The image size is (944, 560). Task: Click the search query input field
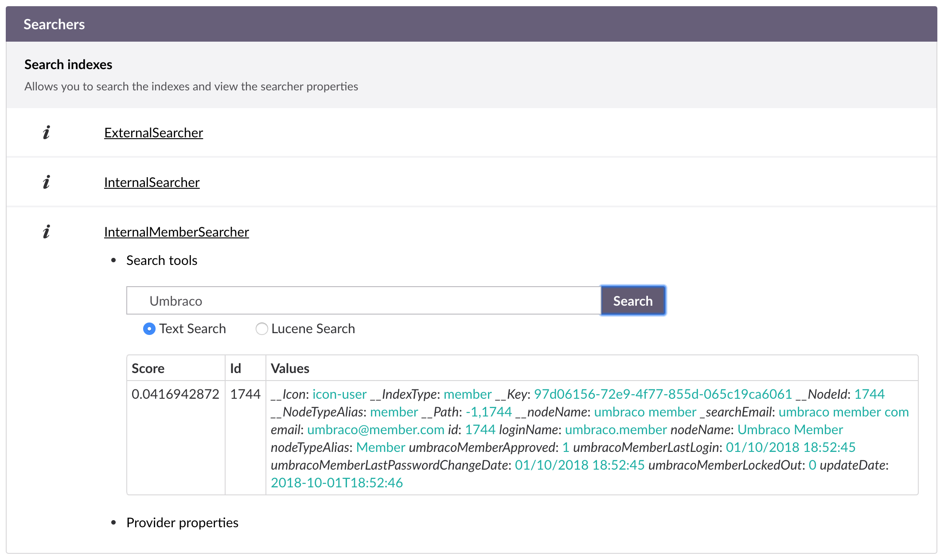click(363, 301)
